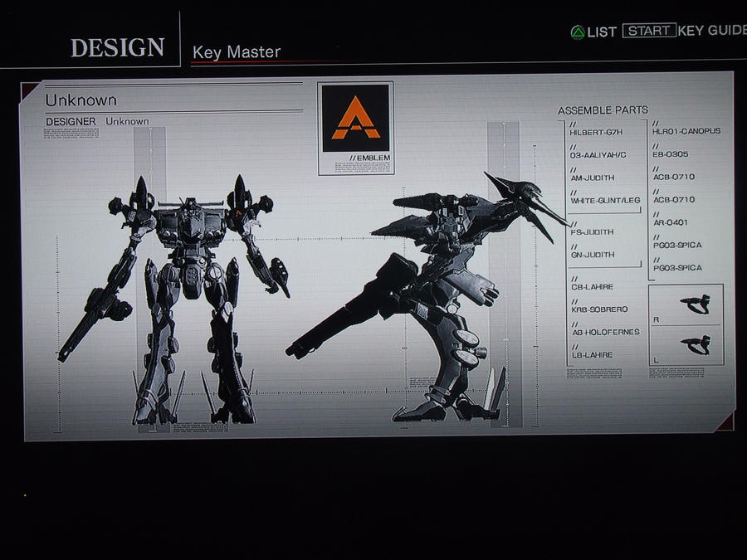The width and height of the screenshot is (747, 560).
Task: Click the ASSEMBLE PARTS heading
Action: [603, 110]
